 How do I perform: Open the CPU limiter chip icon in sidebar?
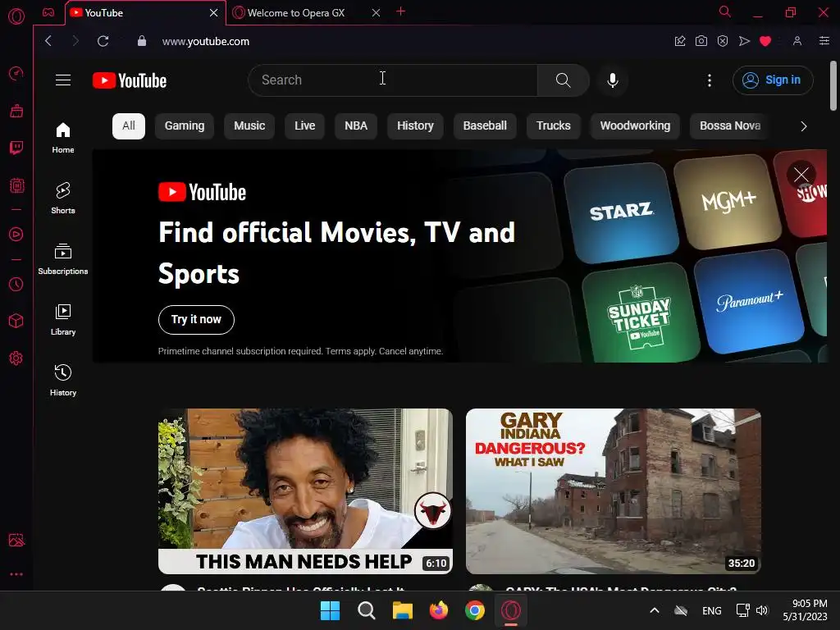[16, 186]
